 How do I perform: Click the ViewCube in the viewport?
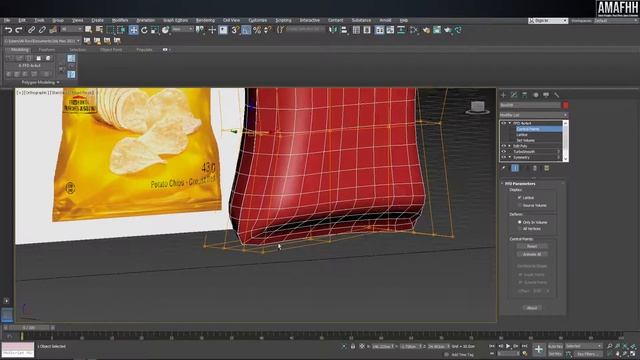click(478, 107)
